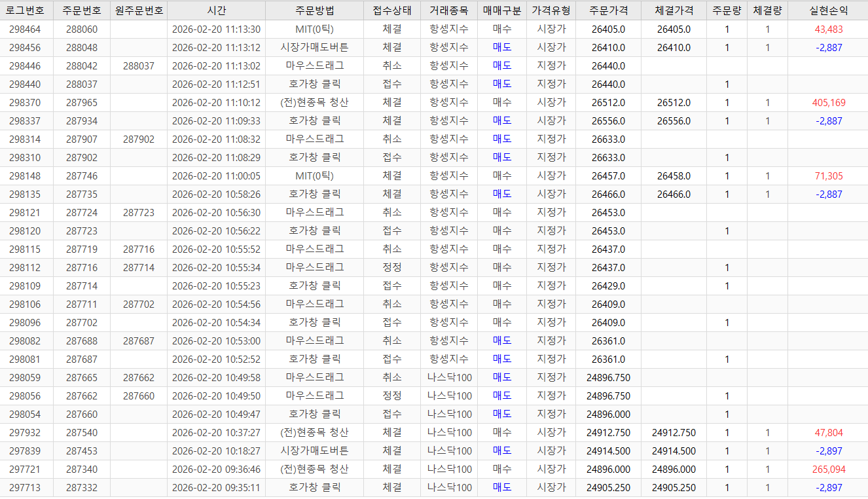Click realized profit 265,094
Image resolution: width=868 pixels, height=499 pixels.
click(x=829, y=470)
